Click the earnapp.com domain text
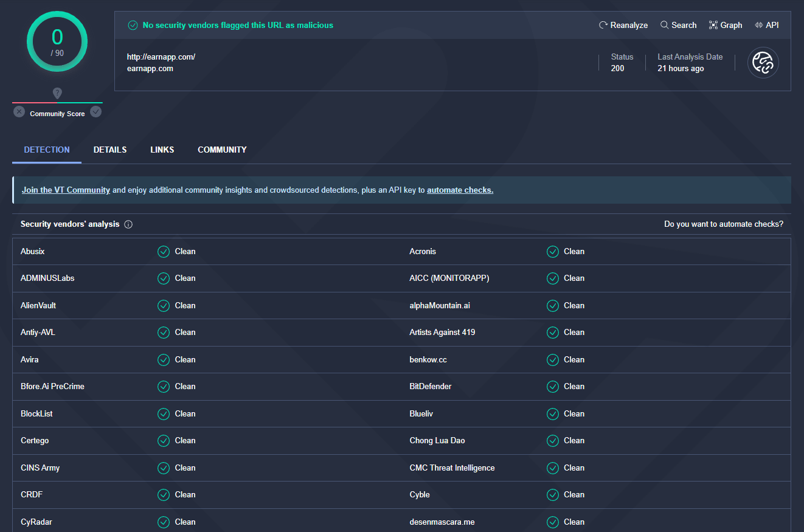This screenshot has height=532, width=804. pyautogui.click(x=150, y=69)
